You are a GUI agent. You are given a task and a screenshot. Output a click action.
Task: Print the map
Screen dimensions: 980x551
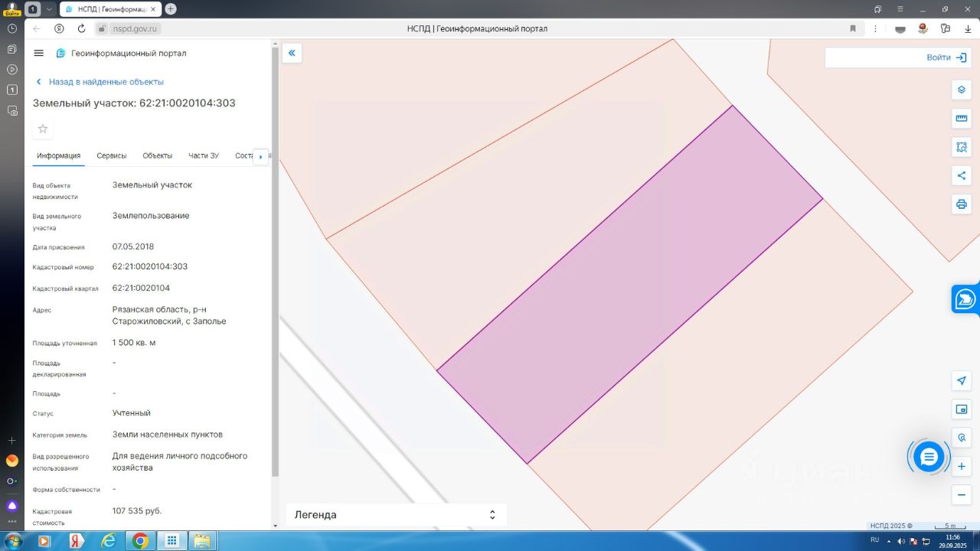pyautogui.click(x=962, y=204)
